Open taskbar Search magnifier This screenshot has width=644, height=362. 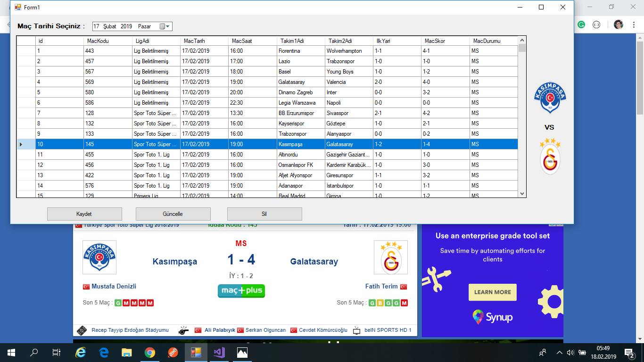click(34, 352)
